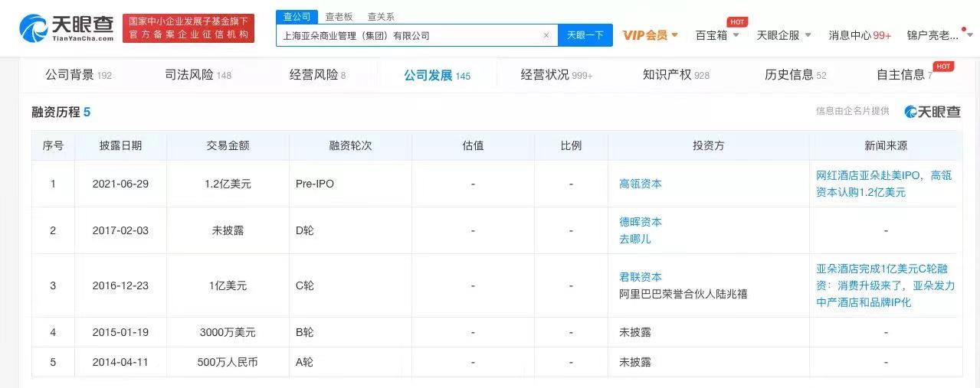980x388 pixels.
Task: Expand the VIP会员 dropdown arrow
Action: (675, 35)
